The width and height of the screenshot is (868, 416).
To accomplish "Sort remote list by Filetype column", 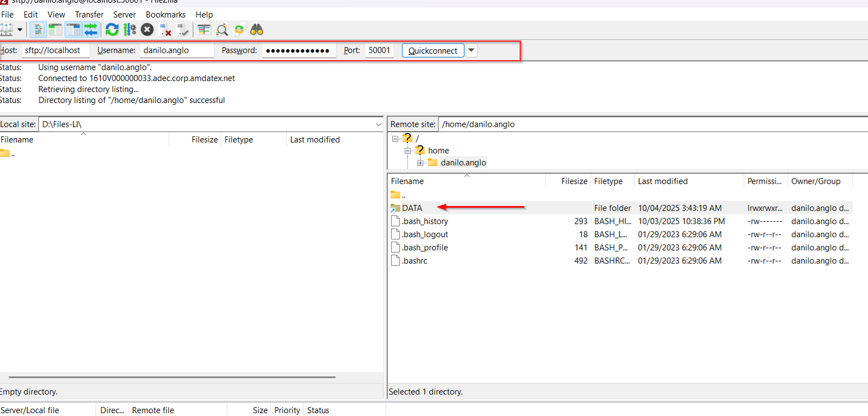I will click(612, 181).
